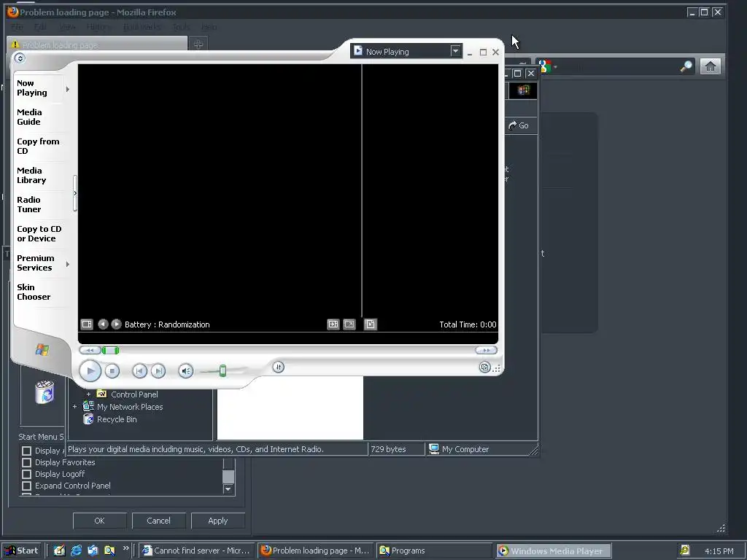Open Firefox search engine dropdown

(547, 66)
